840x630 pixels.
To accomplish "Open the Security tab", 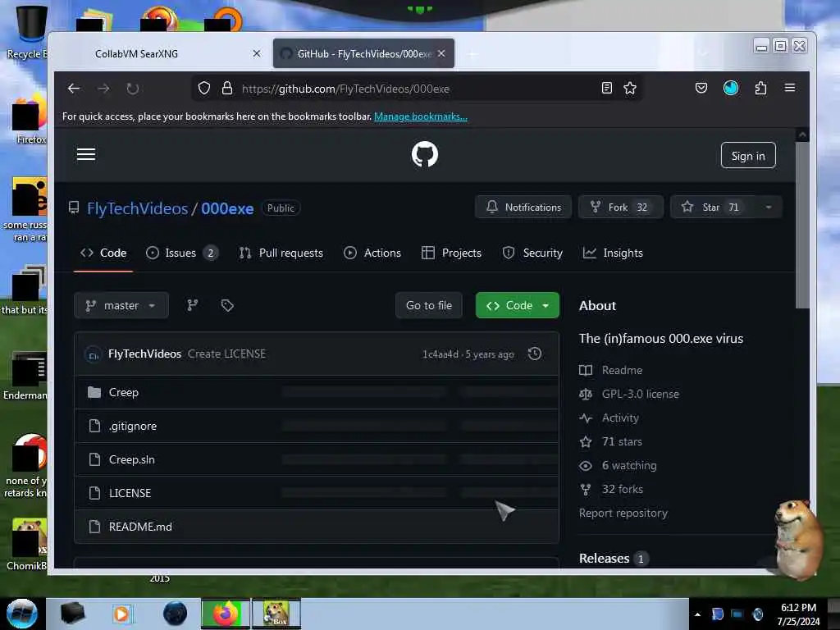I will tap(532, 253).
